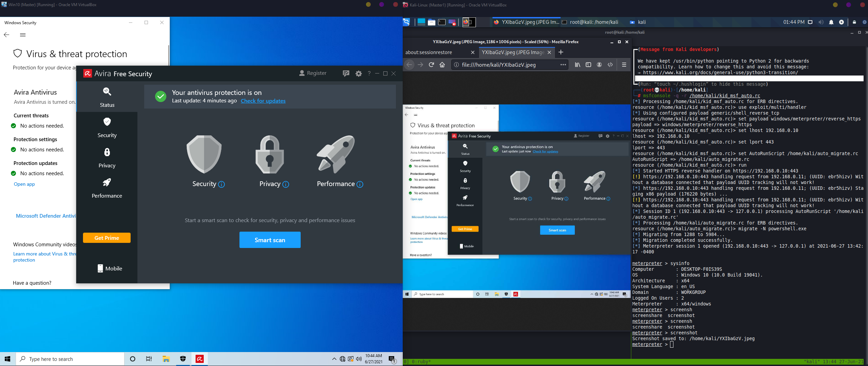Image resolution: width=868 pixels, height=366 pixels.
Task: Open the Performance section in Avira sidebar
Action: pos(107,188)
